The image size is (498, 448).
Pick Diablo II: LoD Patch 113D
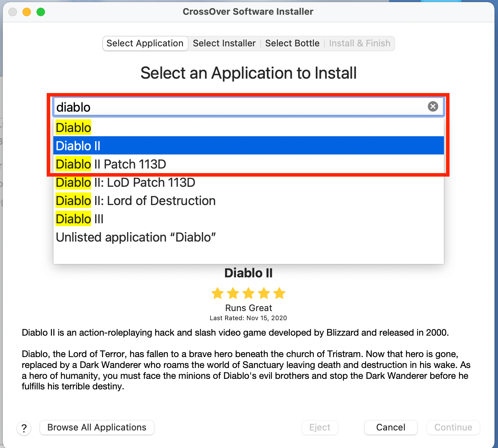pyautogui.click(x=249, y=182)
